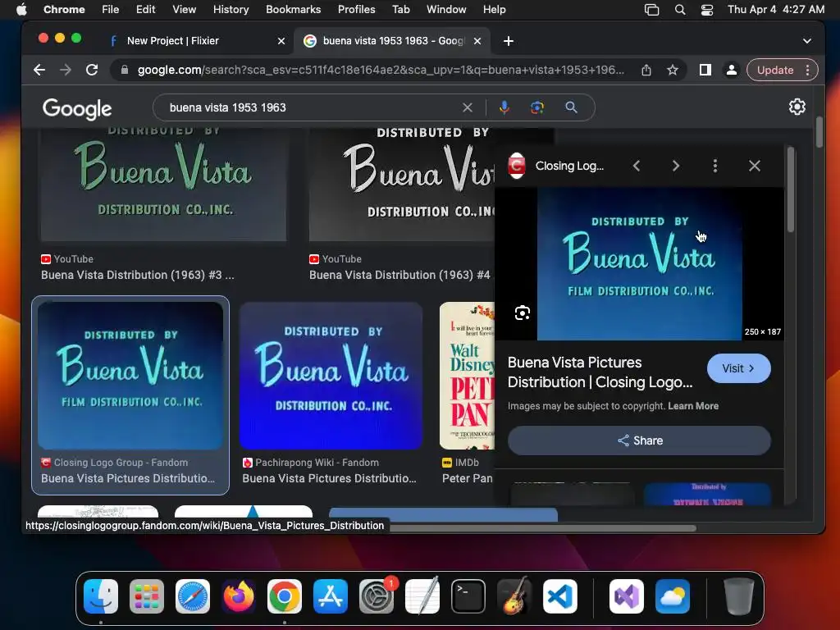Open App Store from the Dock
840x630 pixels.
coord(331,596)
